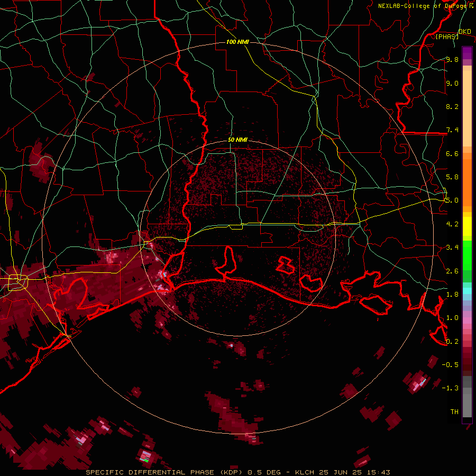Click the TH threshold label on scale
476x476 pixels.
[x=454, y=412]
